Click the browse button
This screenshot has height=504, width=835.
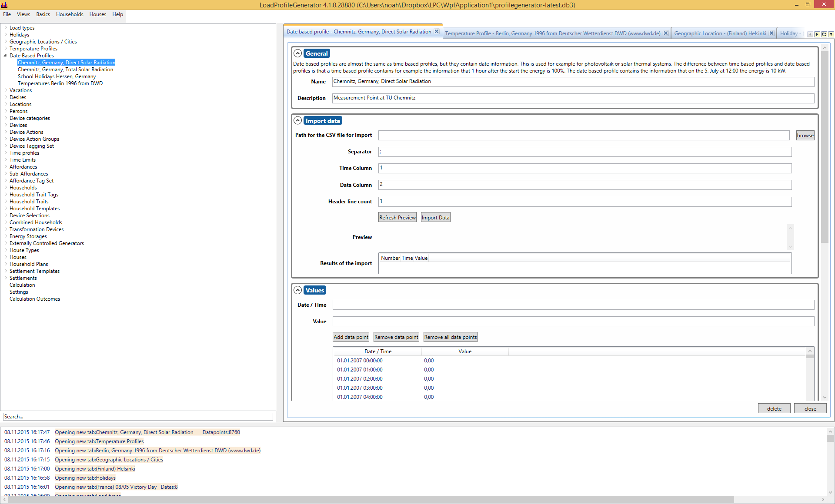coord(805,136)
